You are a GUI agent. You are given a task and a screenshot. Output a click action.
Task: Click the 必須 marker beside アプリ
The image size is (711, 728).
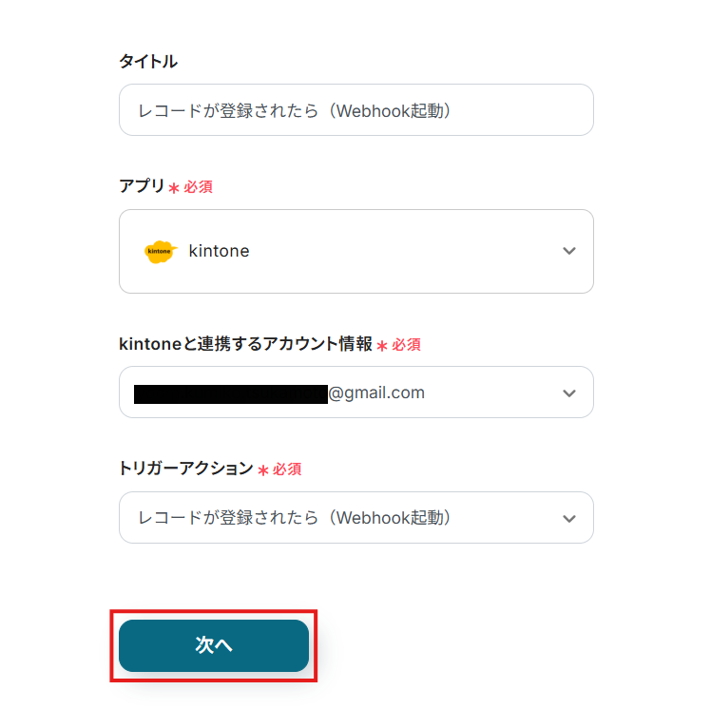click(x=199, y=187)
